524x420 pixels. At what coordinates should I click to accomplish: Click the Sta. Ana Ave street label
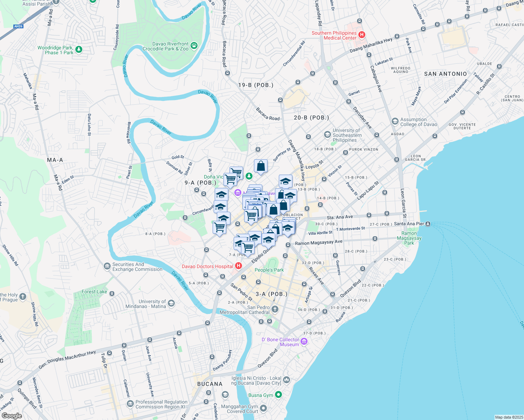(x=340, y=217)
